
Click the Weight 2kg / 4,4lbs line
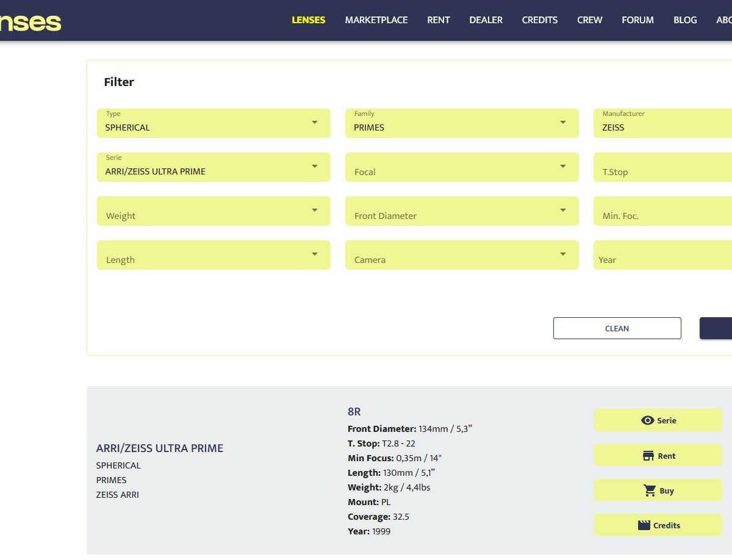click(x=389, y=487)
